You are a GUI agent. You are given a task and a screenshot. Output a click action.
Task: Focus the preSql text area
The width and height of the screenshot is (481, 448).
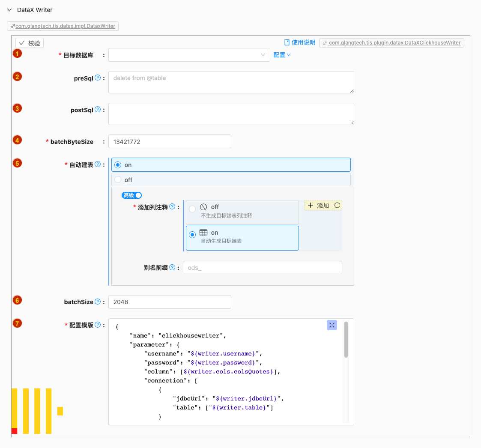pos(231,82)
